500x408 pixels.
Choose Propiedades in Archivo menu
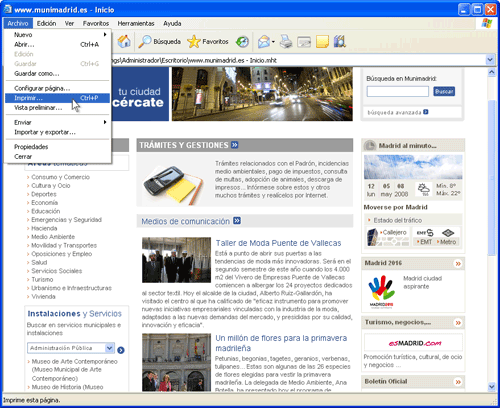57,147
